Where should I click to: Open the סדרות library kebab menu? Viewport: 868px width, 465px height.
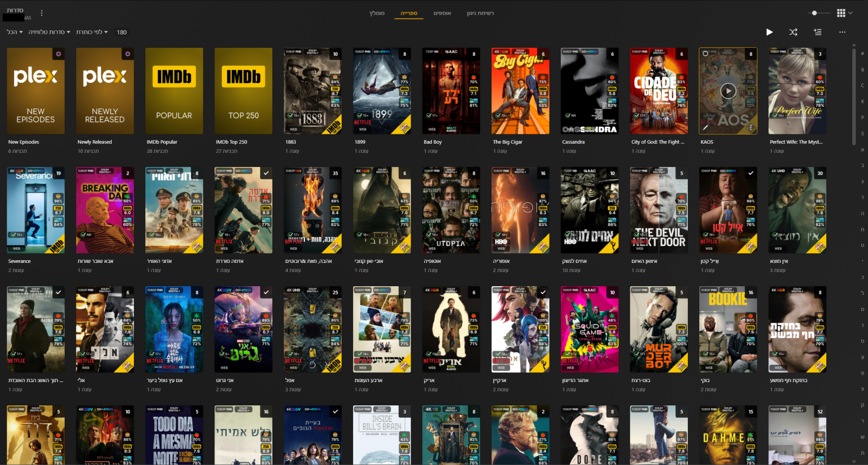click(x=42, y=13)
